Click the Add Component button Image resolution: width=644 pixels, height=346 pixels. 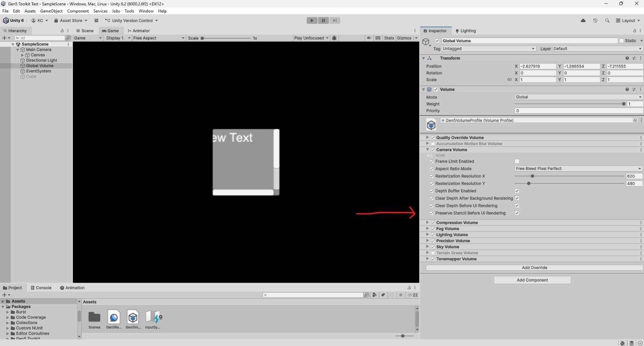532,280
